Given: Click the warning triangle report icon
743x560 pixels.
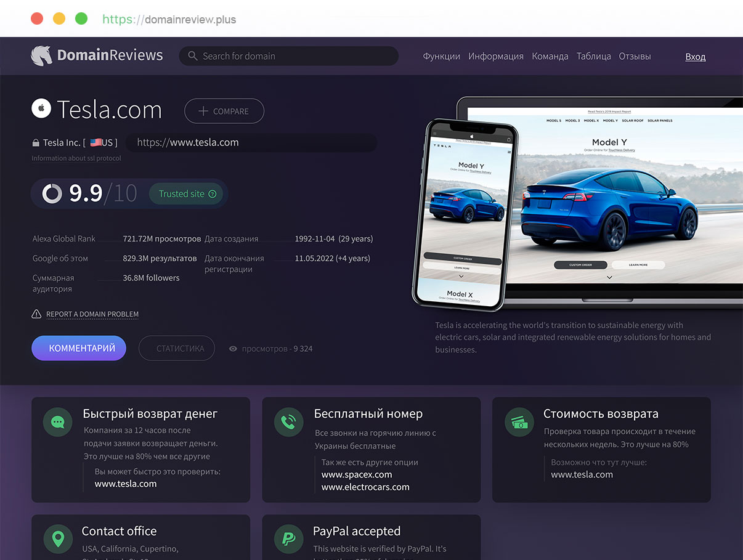Looking at the screenshot, I should [x=36, y=314].
